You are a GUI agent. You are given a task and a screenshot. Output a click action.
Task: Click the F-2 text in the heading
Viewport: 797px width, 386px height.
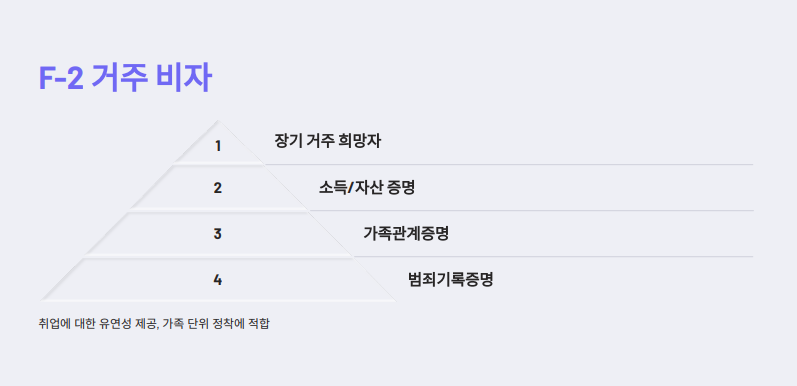[61, 79]
